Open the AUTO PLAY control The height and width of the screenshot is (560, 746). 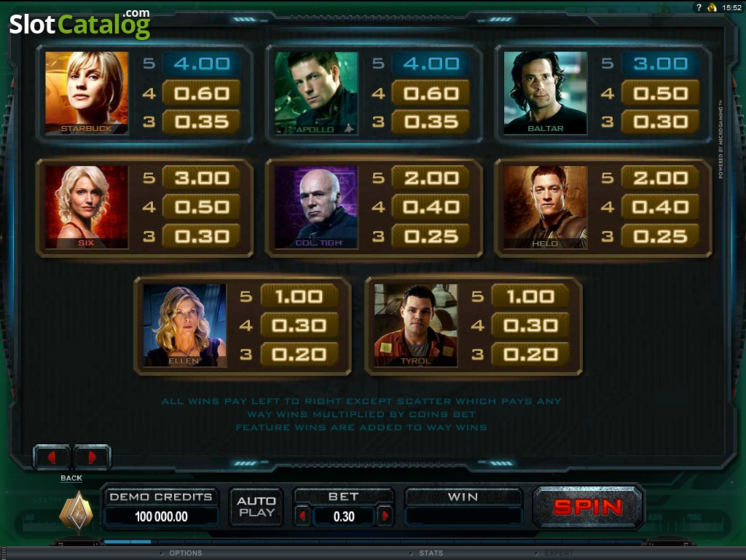256,507
